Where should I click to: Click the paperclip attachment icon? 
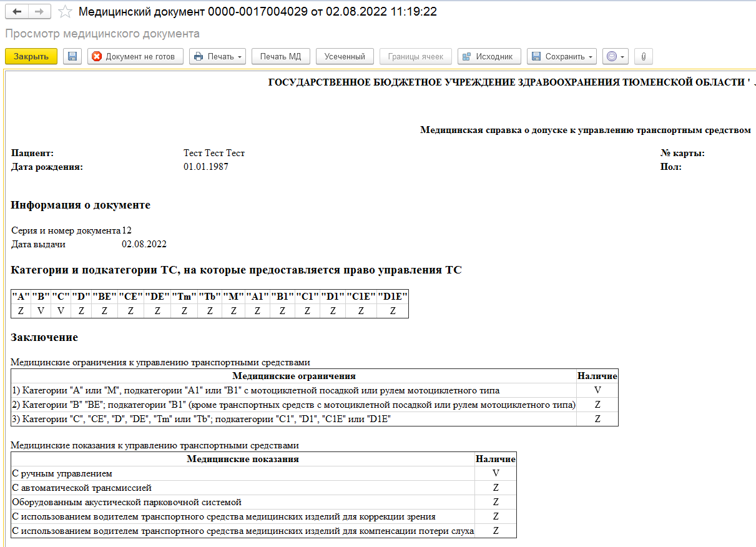click(x=643, y=56)
